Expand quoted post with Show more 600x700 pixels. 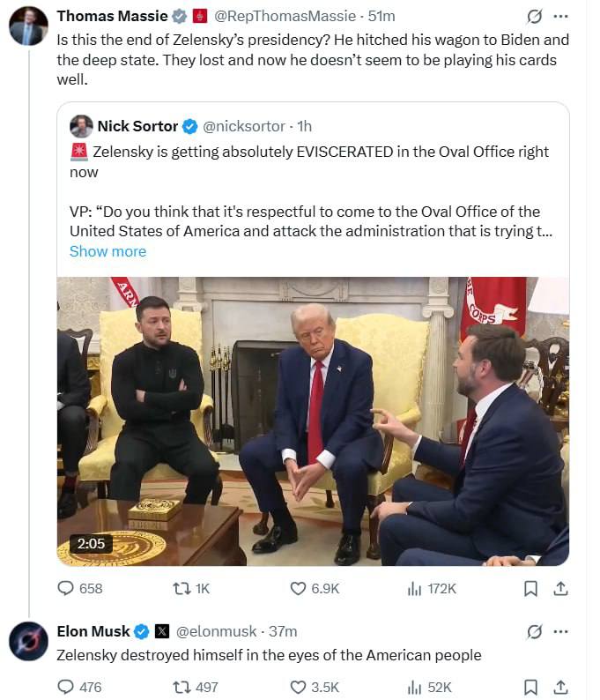(107, 251)
